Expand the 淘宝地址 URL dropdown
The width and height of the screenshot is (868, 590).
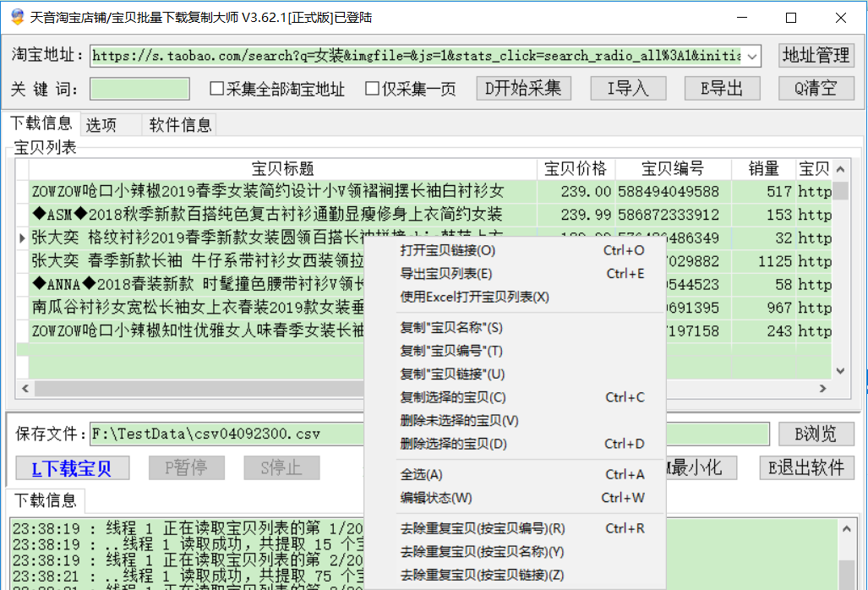click(x=753, y=57)
